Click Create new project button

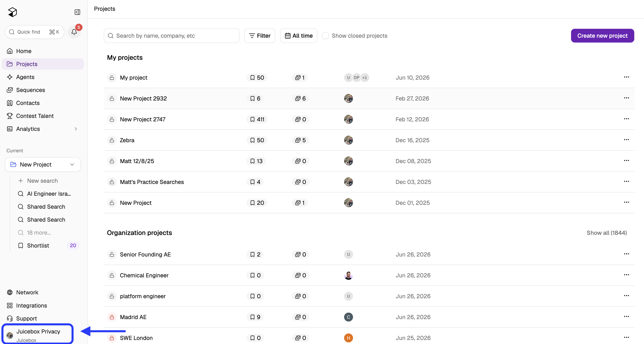click(602, 36)
